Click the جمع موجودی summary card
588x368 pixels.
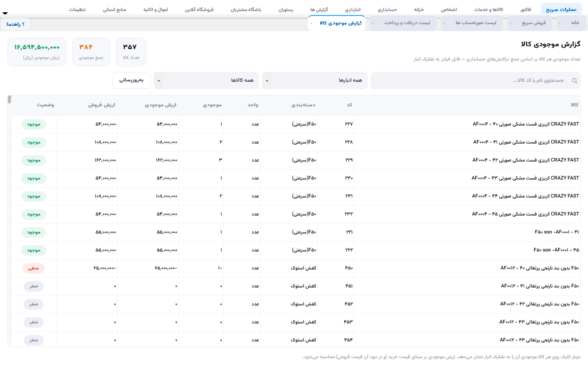point(91,52)
